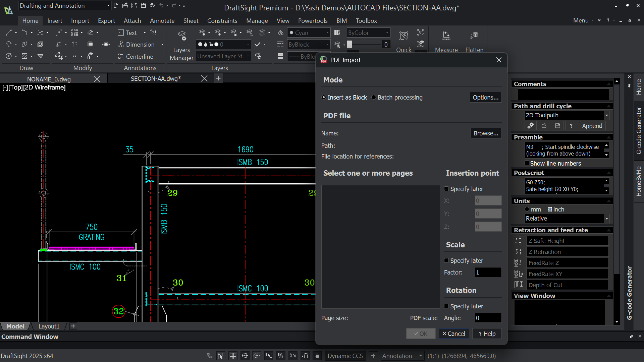This screenshot has height=362, width=644.
Task: Click the Scale Factor input field
Action: click(488, 272)
